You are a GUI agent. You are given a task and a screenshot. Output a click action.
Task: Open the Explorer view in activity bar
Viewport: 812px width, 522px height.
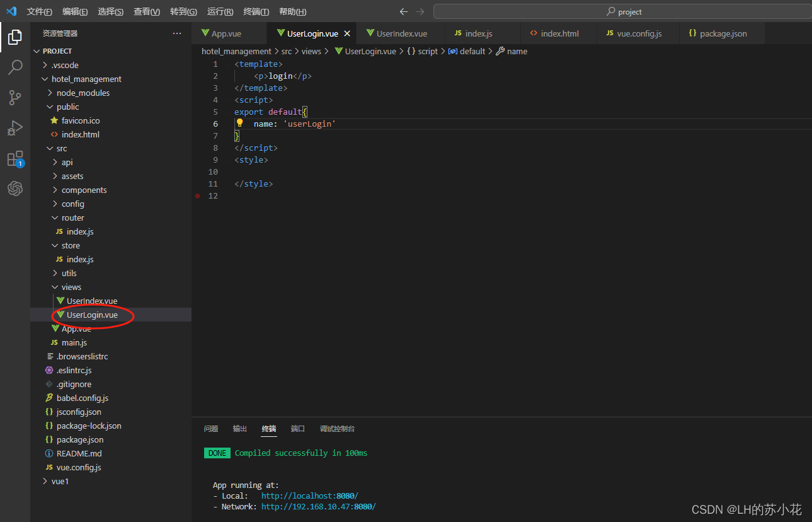tap(15, 37)
